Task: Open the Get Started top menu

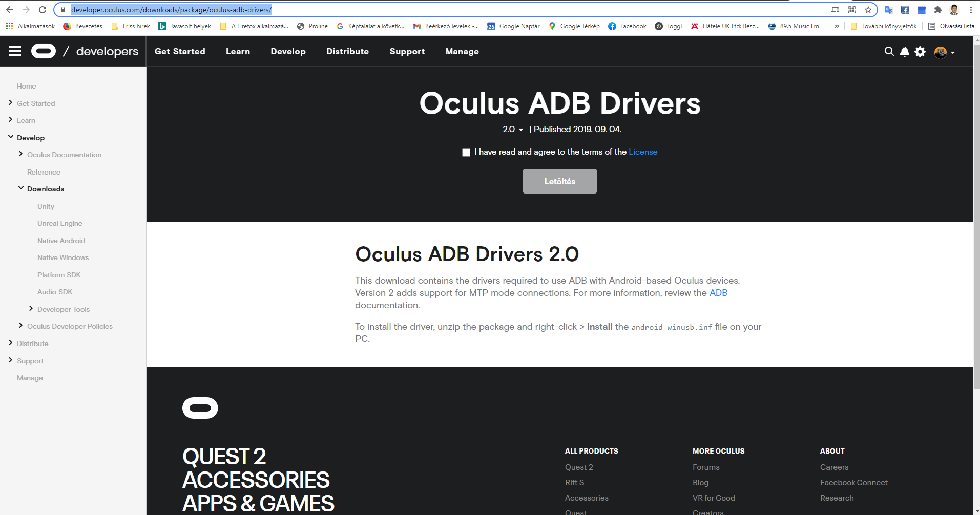Action: click(180, 51)
